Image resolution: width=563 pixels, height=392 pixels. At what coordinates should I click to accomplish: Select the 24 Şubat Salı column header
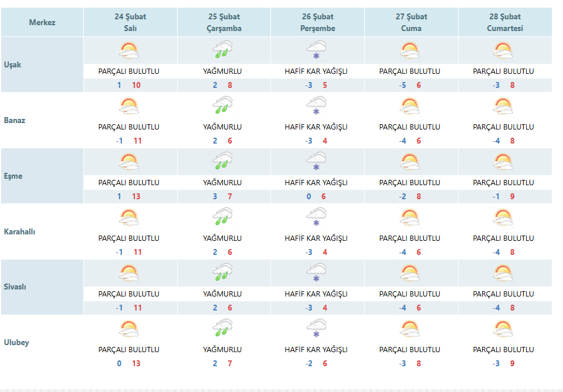click(x=130, y=22)
